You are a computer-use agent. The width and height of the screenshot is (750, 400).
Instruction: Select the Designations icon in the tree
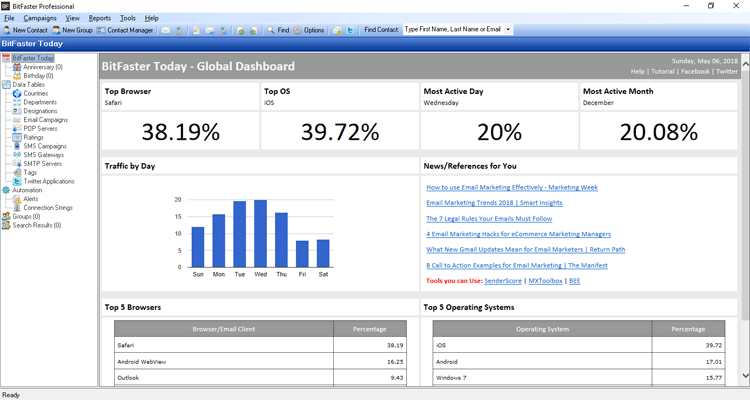point(17,111)
